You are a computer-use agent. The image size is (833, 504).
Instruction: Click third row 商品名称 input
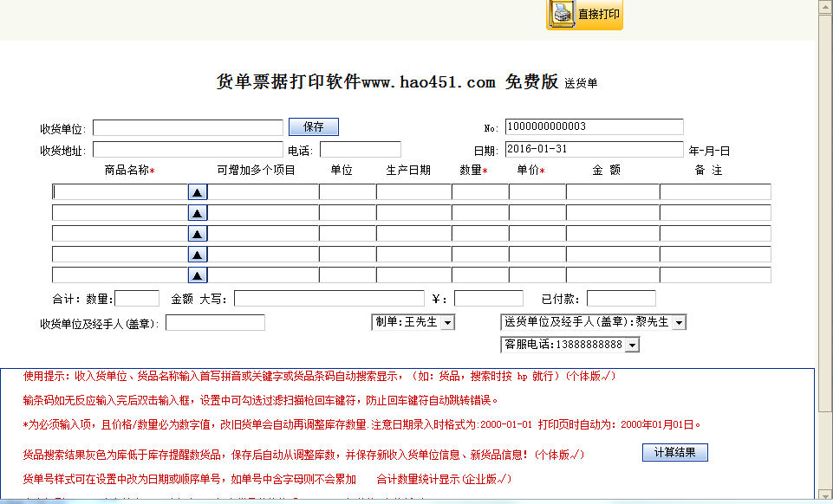(120, 234)
